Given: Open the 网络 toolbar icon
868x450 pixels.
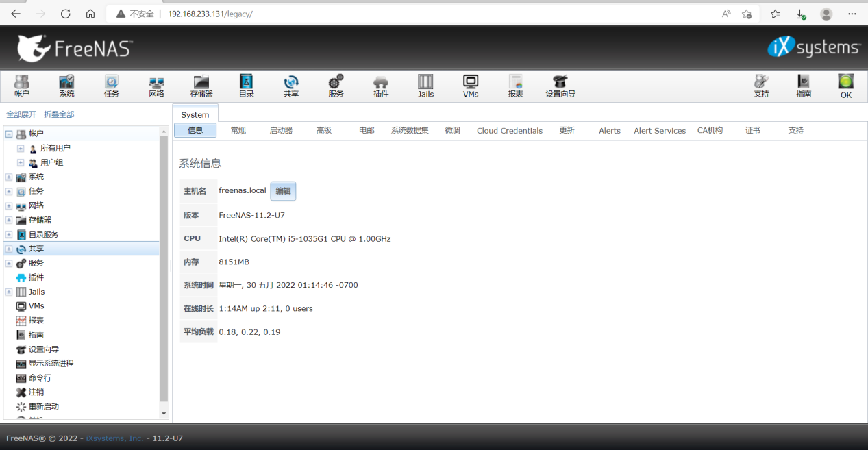Looking at the screenshot, I should [157, 86].
